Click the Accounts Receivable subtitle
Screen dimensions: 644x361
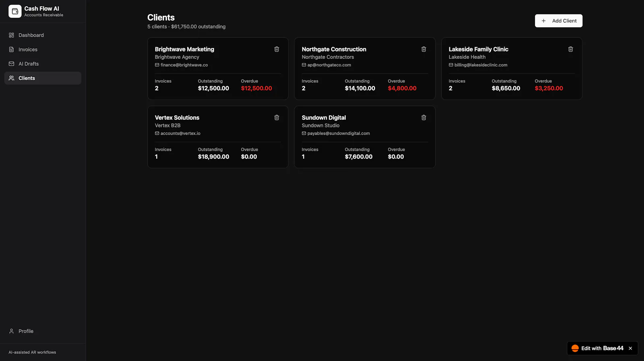43,15
